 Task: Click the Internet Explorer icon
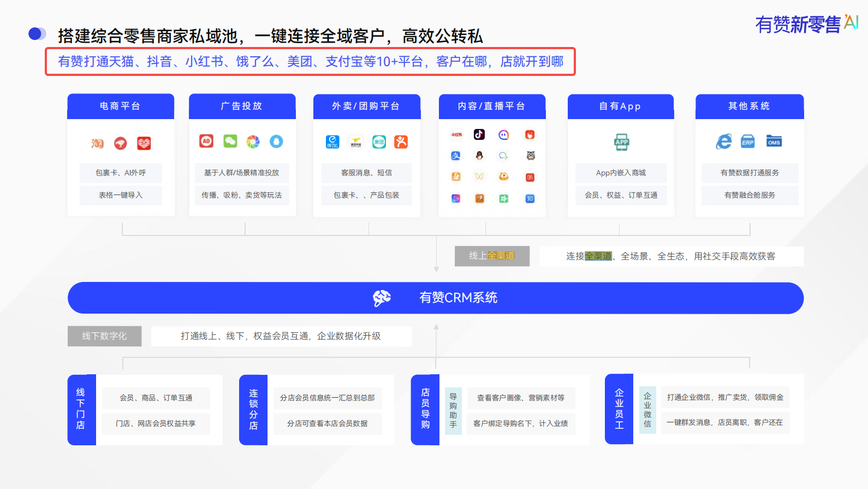[x=724, y=142]
